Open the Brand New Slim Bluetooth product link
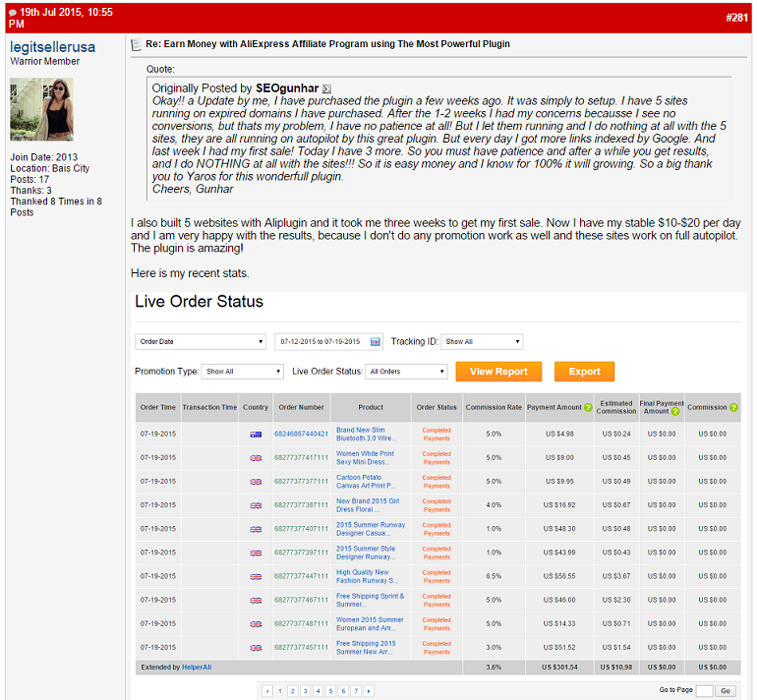Viewport: 758px width, 700px height. [x=367, y=435]
